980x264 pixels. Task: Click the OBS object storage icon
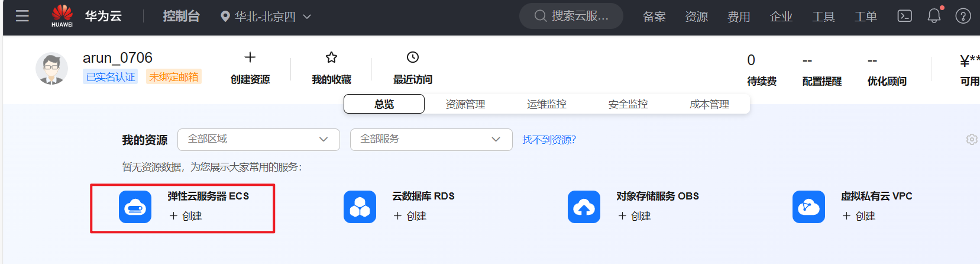click(584, 207)
